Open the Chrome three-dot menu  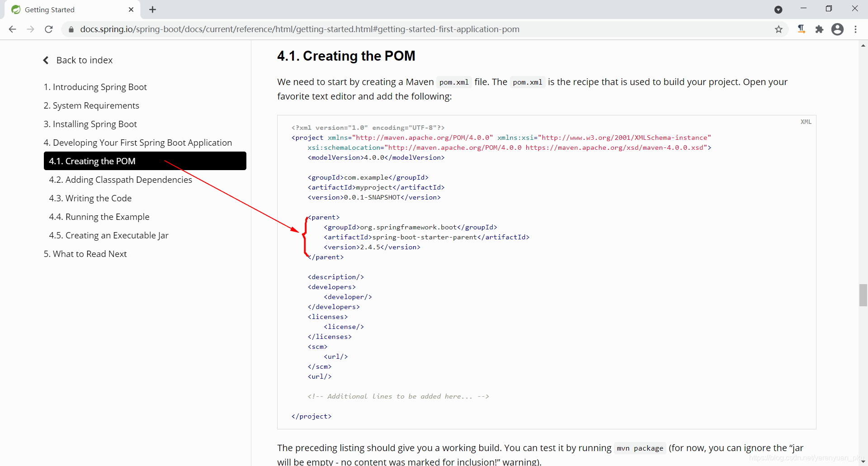coord(855,29)
